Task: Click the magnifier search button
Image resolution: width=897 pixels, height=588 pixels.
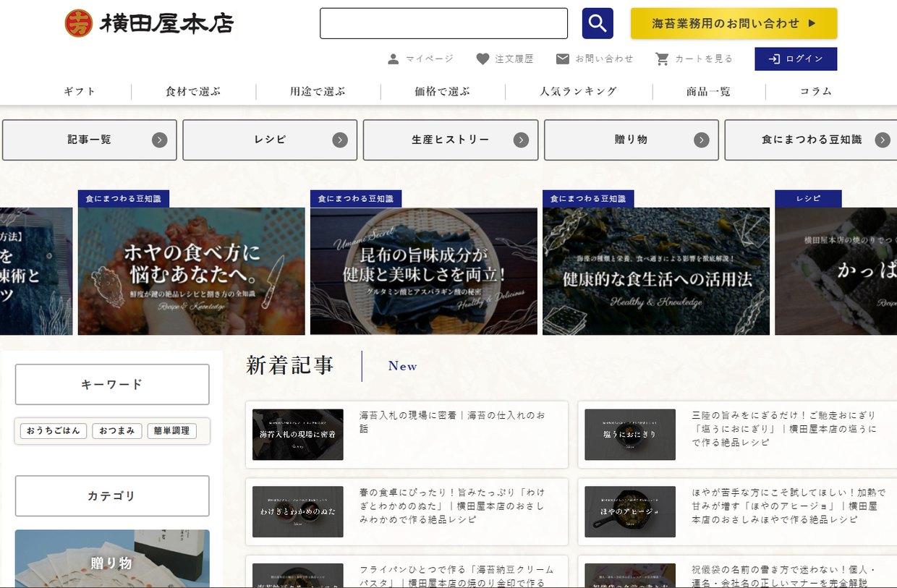Action: [x=598, y=23]
